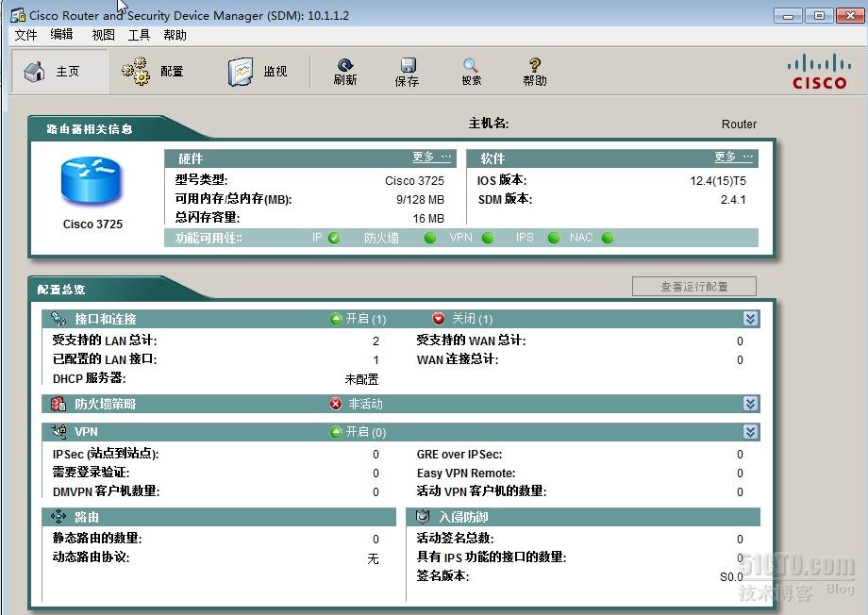Click the red 非活动 X icon
This screenshot has width=868, height=615.
tap(336, 404)
